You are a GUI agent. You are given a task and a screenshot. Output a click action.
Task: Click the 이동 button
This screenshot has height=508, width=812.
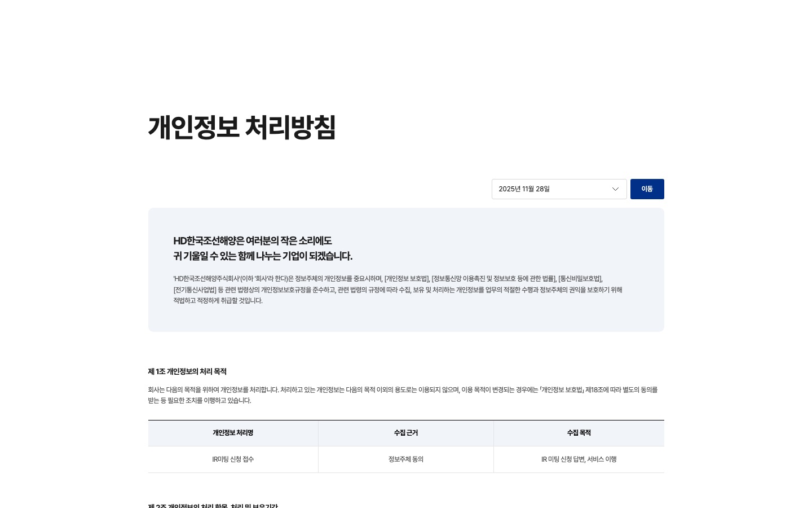[647, 189]
